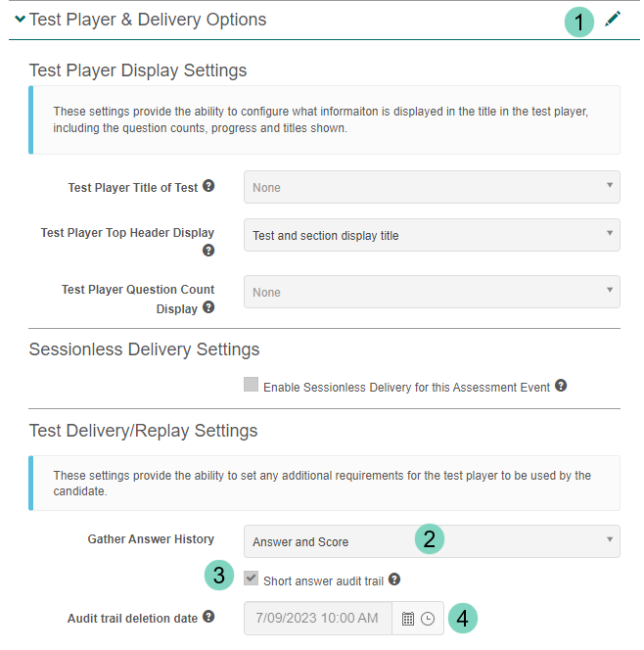The image size is (644, 650).
Task: Open Test Player Title of Test dropdown
Action: (x=432, y=187)
